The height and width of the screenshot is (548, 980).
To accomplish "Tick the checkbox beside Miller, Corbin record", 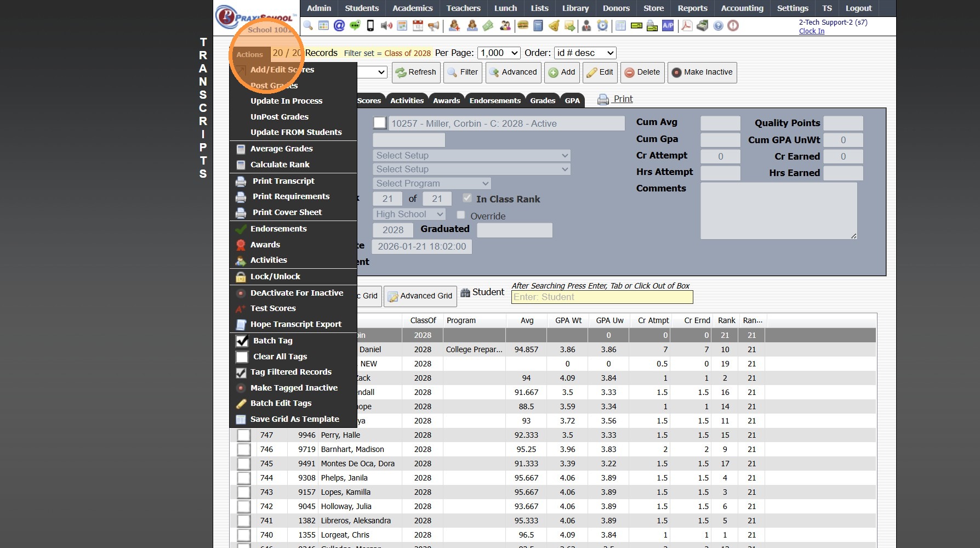I will pos(380,123).
